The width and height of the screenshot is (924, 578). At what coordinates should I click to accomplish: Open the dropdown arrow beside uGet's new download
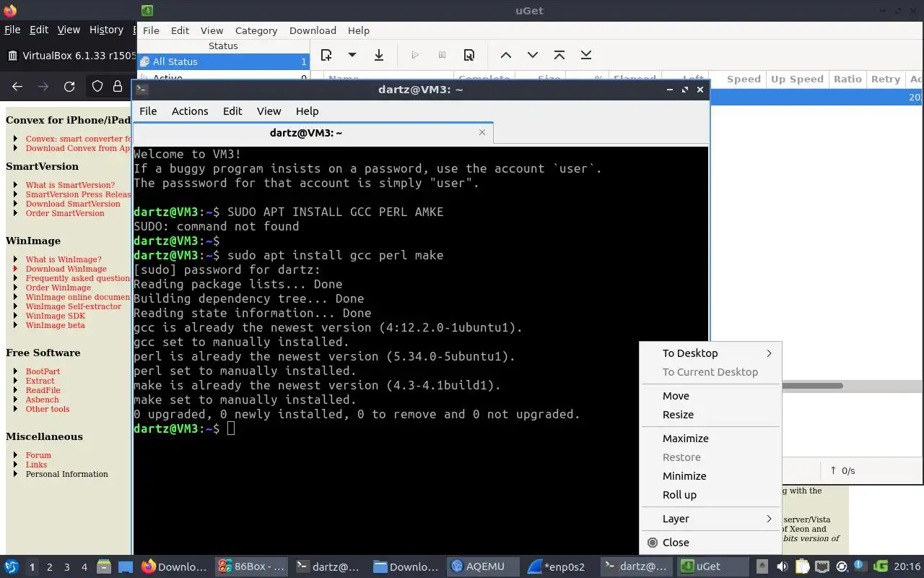tap(352, 55)
